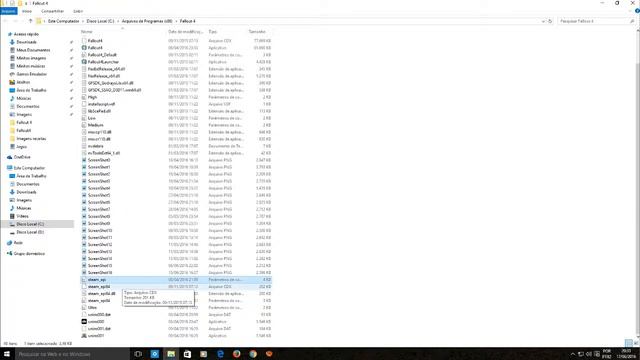Select the steam_api64.dll file
This screenshot has height=360, width=640.
[x=102, y=293]
